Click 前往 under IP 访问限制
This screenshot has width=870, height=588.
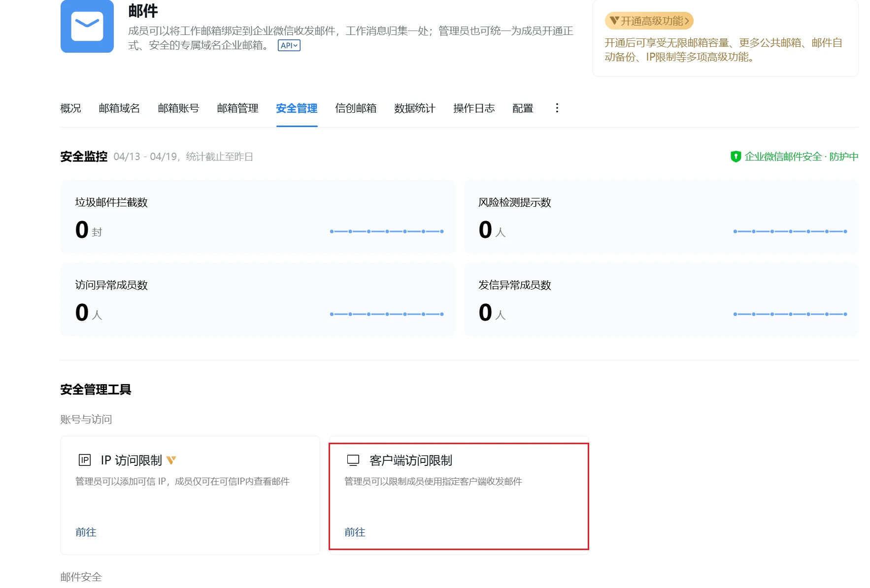pos(86,532)
